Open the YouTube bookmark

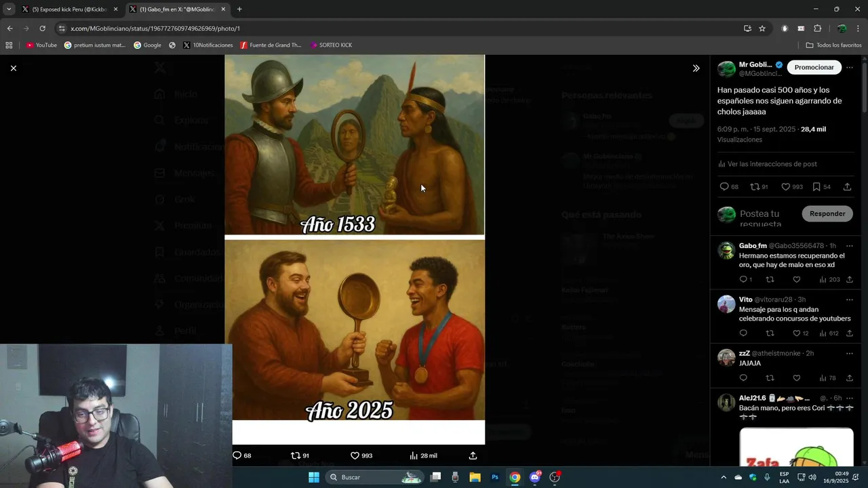[41, 45]
